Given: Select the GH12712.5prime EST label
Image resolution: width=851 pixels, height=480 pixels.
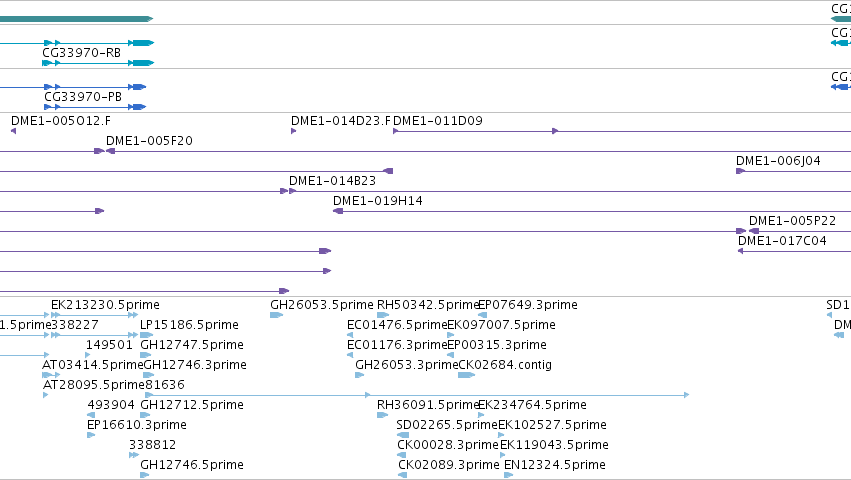Looking at the screenshot, I should coord(192,405).
